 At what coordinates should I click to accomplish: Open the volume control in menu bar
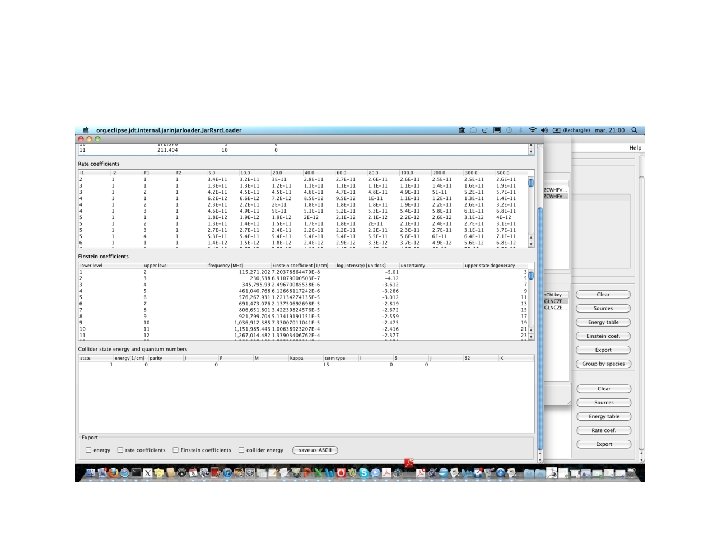[x=544, y=130]
